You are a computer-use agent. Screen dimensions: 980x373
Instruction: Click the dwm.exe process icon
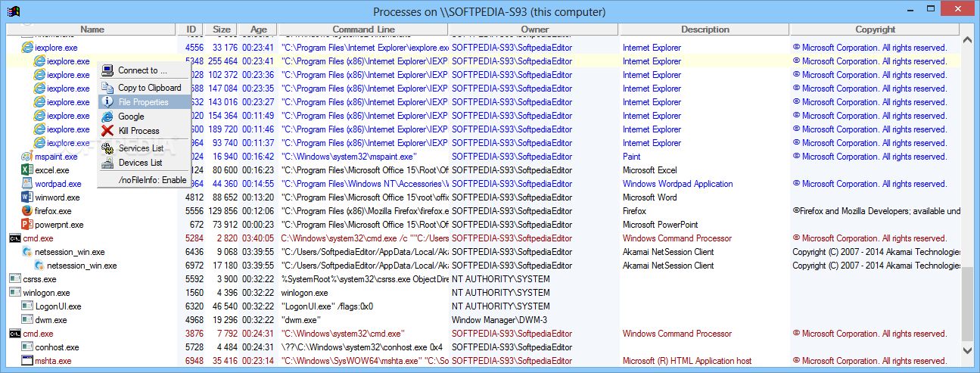(27, 320)
